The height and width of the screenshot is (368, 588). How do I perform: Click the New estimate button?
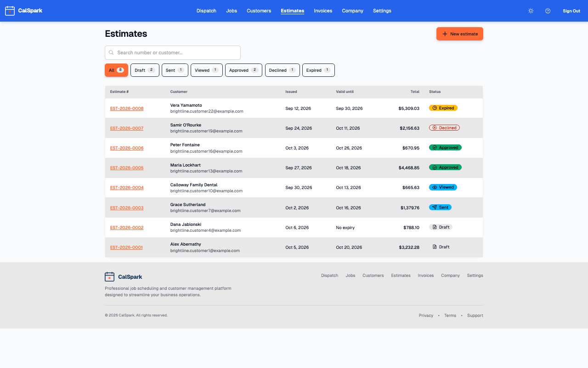[x=460, y=34]
